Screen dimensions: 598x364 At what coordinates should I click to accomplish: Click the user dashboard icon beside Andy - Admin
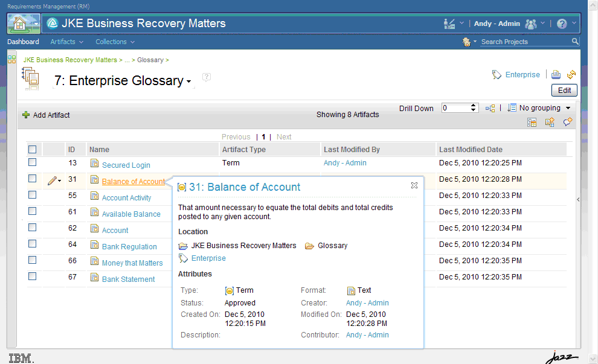click(449, 24)
